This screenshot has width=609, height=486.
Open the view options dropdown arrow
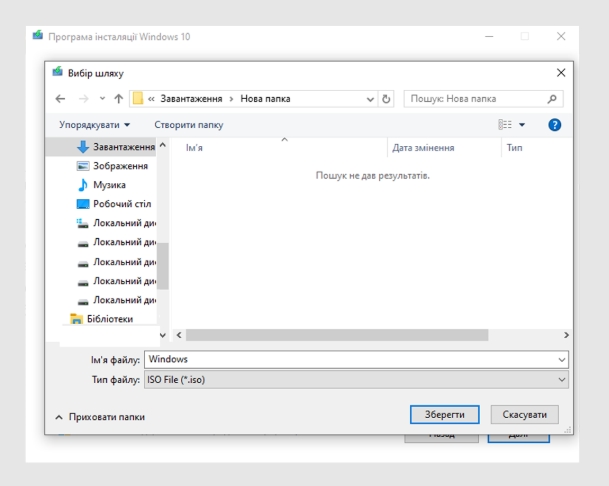tap(522, 125)
